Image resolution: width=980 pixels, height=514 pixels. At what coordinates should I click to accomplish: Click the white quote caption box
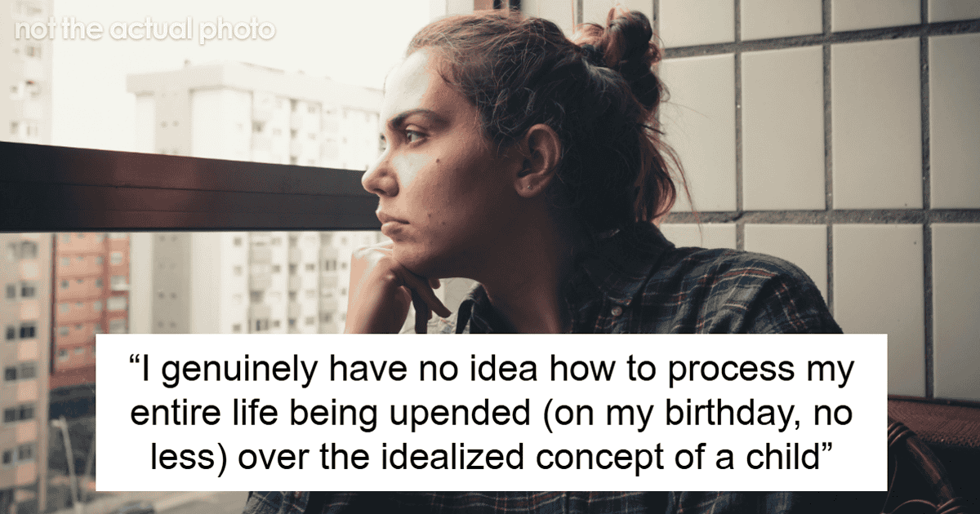pyautogui.click(x=491, y=412)
